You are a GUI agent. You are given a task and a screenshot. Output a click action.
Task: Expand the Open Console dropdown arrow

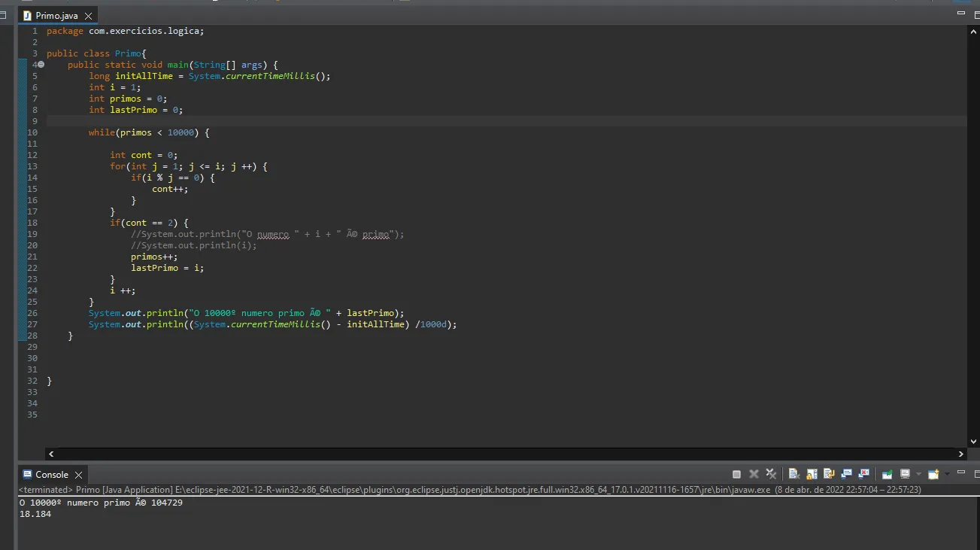tap(946, 474)
